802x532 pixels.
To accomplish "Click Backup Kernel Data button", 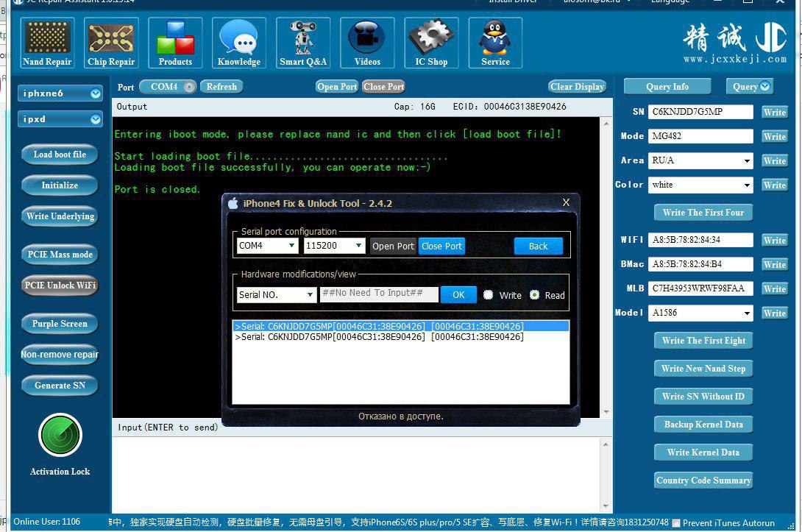I will click(x=703, y=424).
